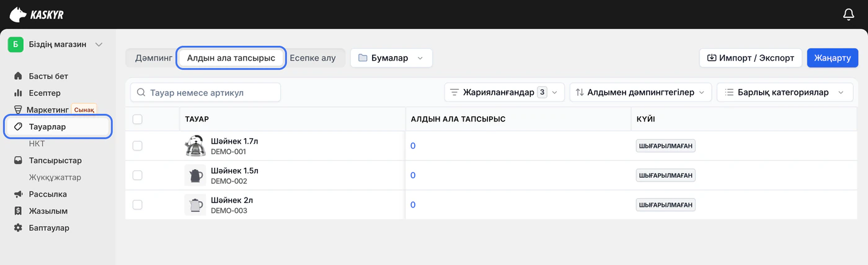Click the filter icon beside Жарияланғандар
The width and height of the screenshot is (868, 265).
454,92
